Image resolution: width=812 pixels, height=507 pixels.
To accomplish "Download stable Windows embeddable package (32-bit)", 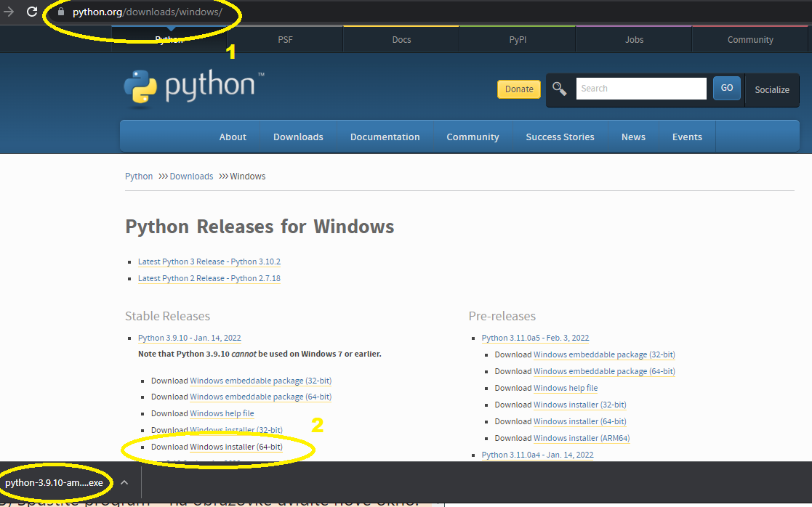I will click(x=260, y=381).
